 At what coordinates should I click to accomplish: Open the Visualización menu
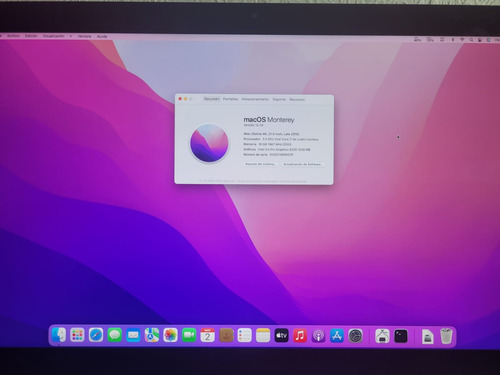[x=53, y=36]
